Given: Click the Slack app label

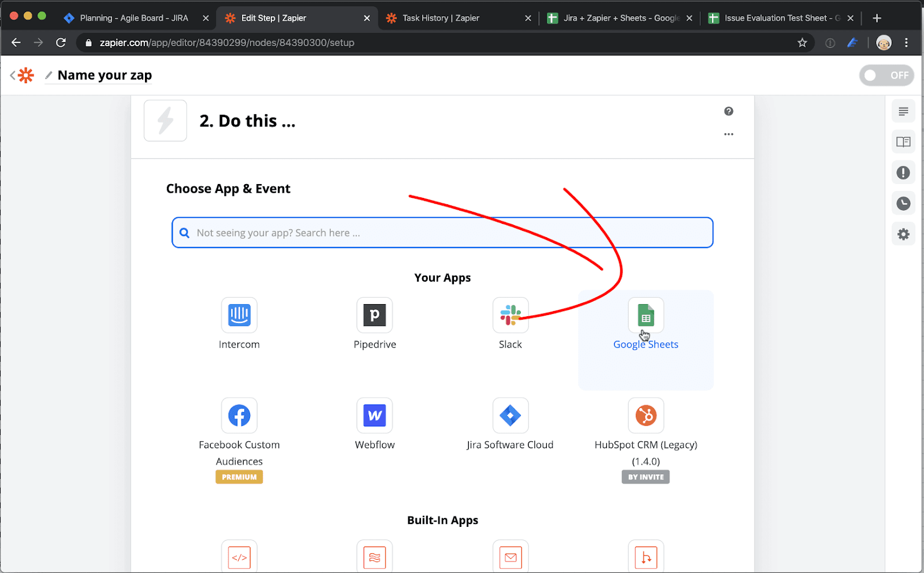Looking at the screenshot, I should coord(511,344).
